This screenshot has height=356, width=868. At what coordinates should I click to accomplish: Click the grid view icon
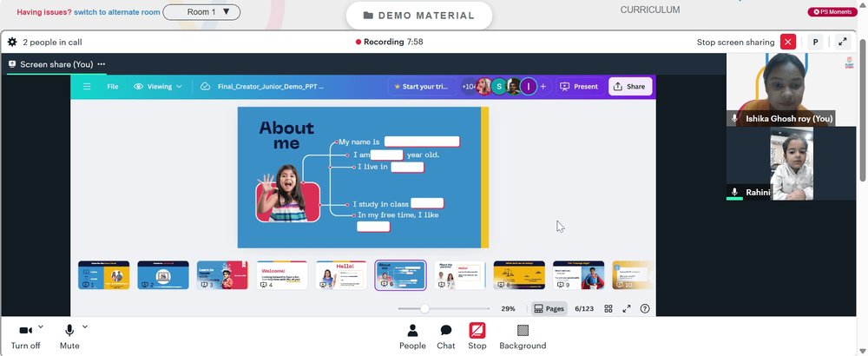608,309
